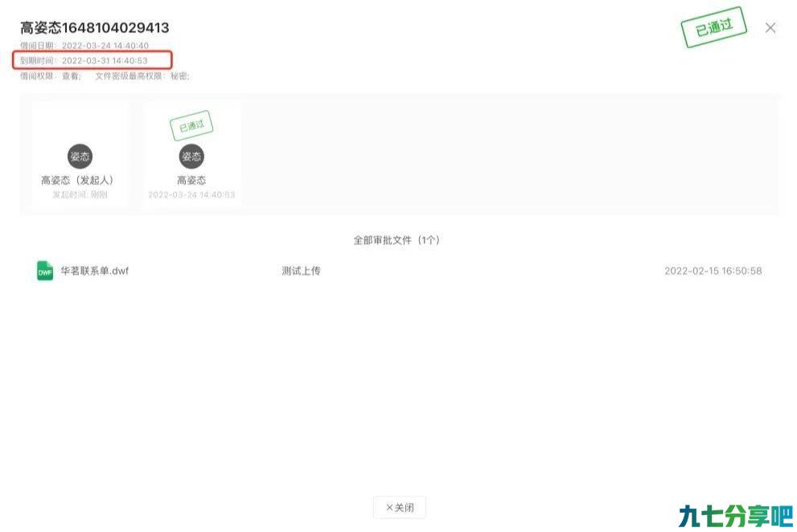
Task: Close the dialog with the top-right X icon
Action: (x=770, y=28)
